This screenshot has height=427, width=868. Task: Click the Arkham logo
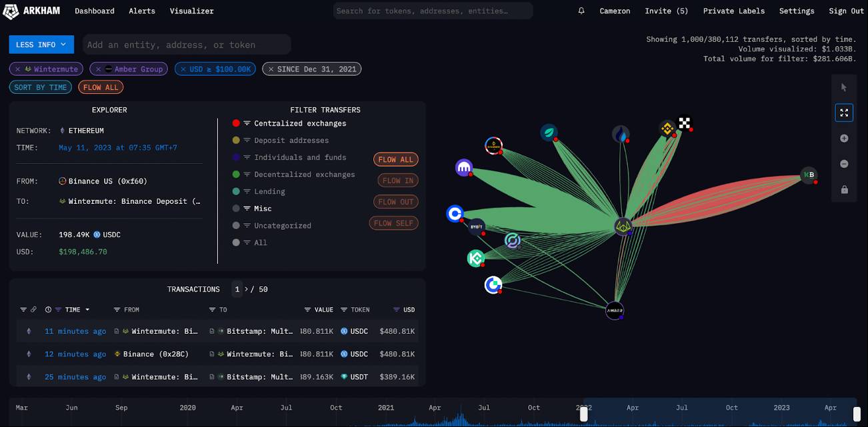(x=32, y=11)
